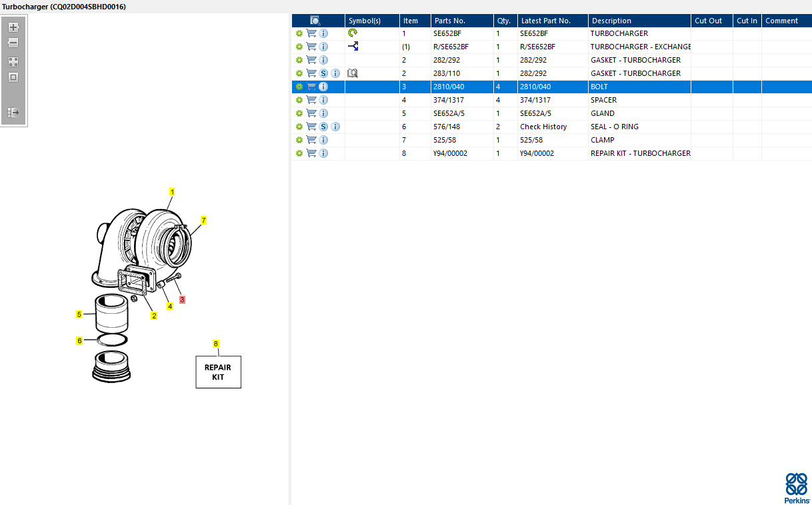Open info for CLAMP 525/58 row
812x505 pixels.
(x=323, y=140)
